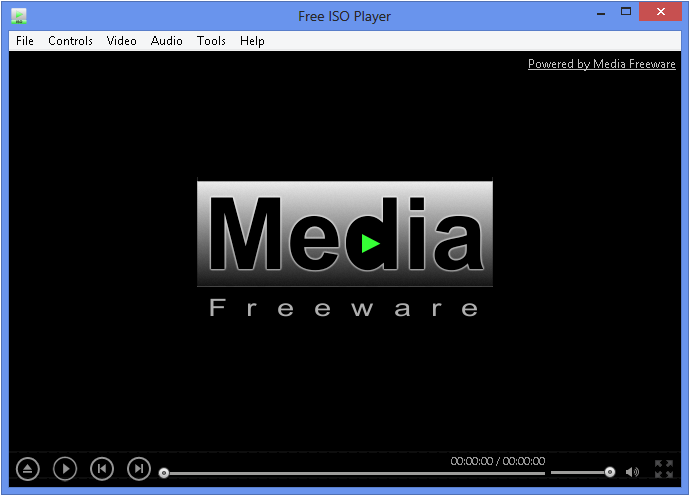This screenshot has width=689, height=496.
Task: Close the Free ISO Player window
Action: [660, 12]
